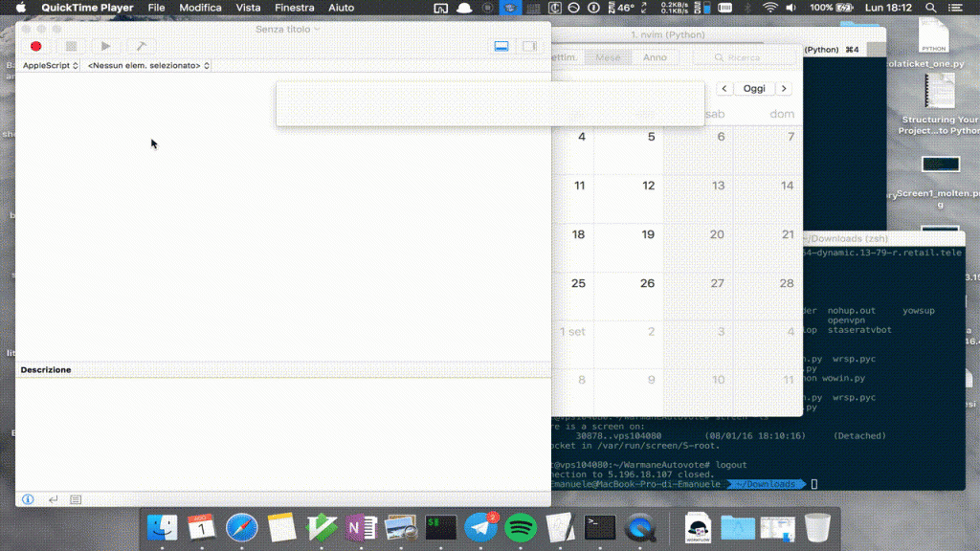
Task: Open the Modifica menu
Action: [x=200, y=8]
